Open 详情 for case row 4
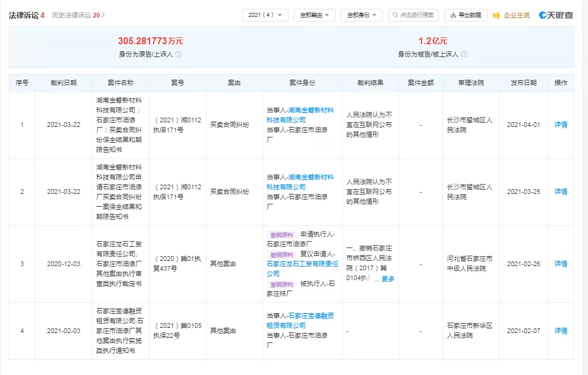The width and height of the screenshot is (588, 375). [560, 331]
